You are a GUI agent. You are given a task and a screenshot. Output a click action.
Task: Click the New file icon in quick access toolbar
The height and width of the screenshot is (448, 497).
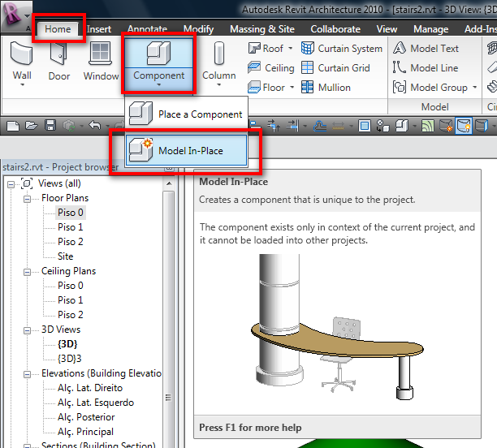coord(13,126)
